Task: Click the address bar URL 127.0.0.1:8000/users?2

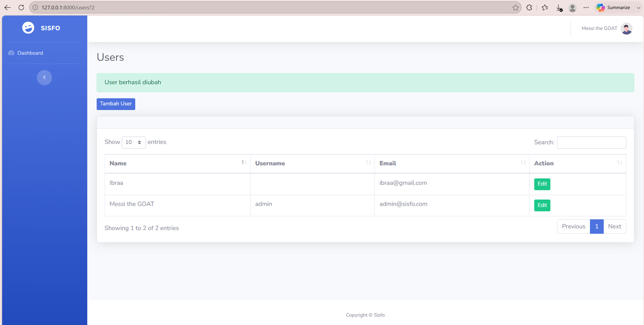Action: pyautogui.click(x=68, y=8)
